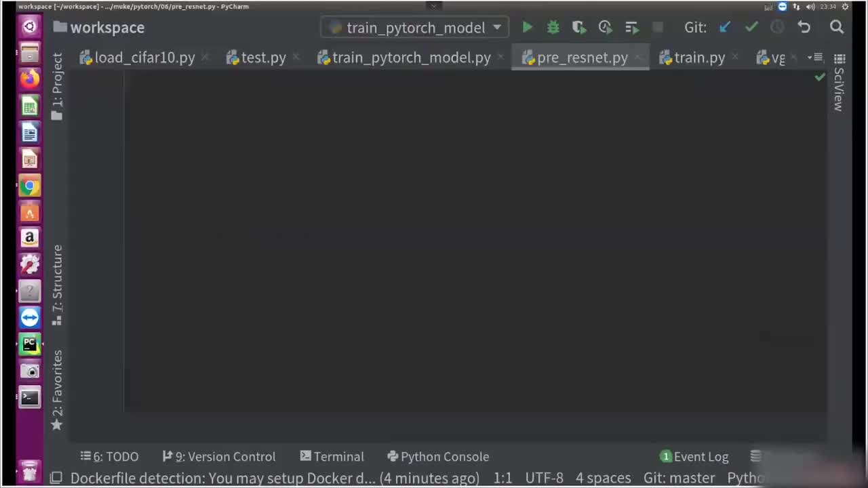This screenshot has height=488, width=868.
Task: Open the network indicator in the top panel
Action: point(796,7)
